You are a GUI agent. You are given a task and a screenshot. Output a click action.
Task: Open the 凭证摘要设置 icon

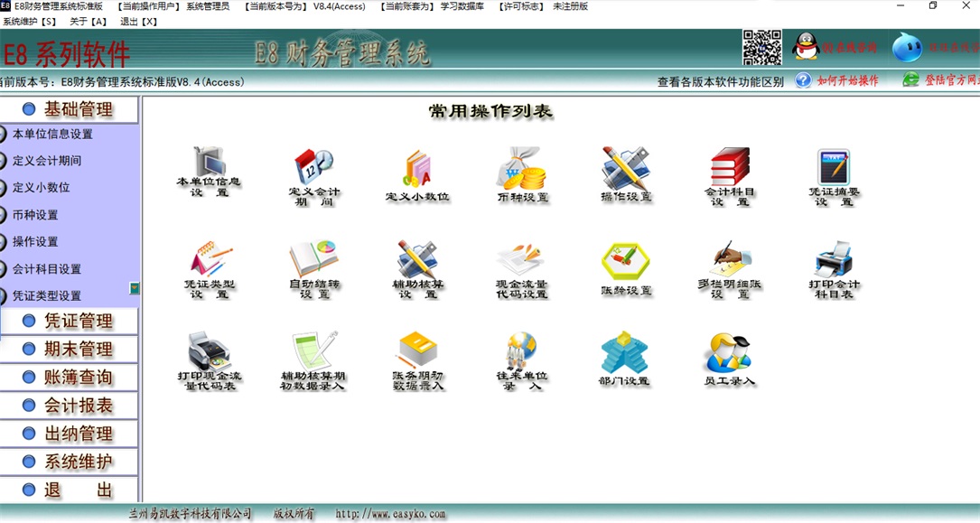coord(834,168)
